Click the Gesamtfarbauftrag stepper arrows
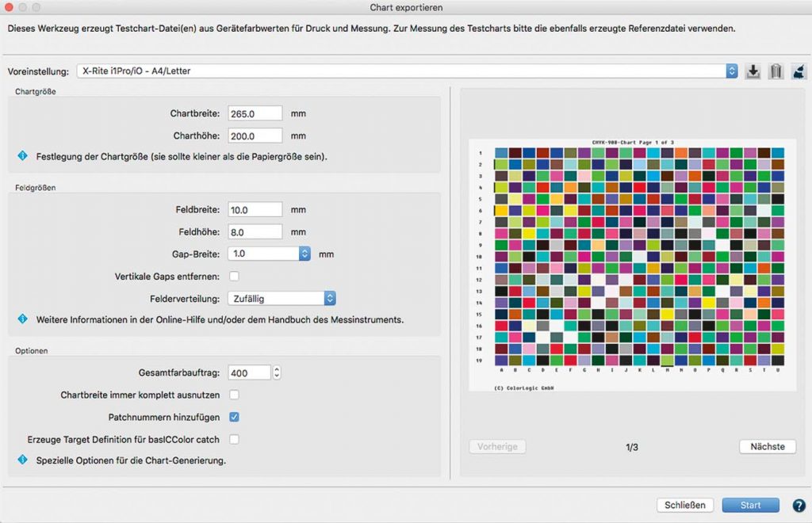Image resolution: width=812 pixels, height=523 pixels. tap(277, 372)
